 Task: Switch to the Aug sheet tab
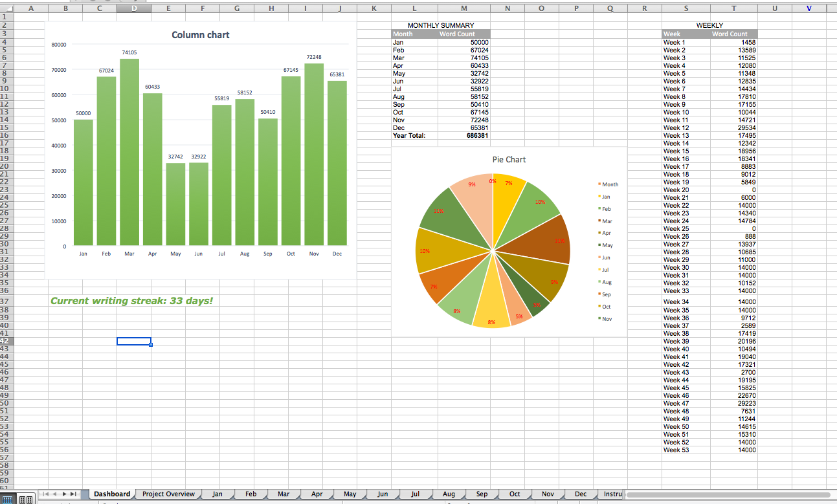(449, 494)
